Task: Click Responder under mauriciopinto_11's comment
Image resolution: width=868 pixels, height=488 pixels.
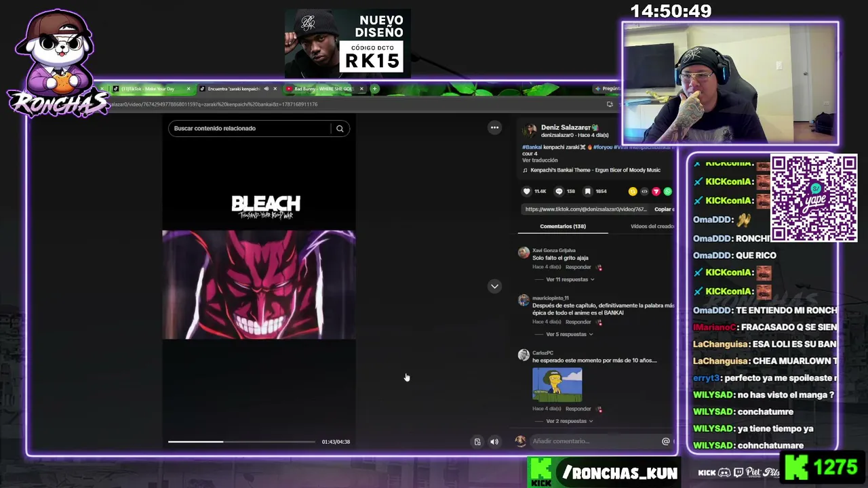Action: [x=578, y=322]
